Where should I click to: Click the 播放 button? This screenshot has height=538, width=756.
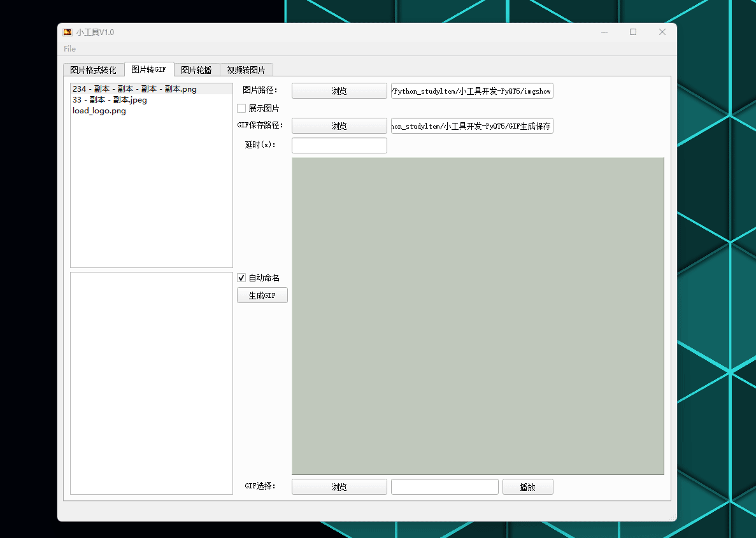528,487
